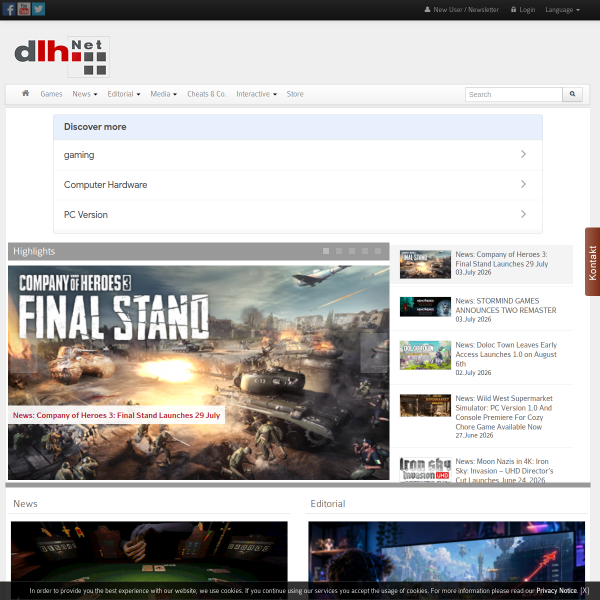
Task: Open the Editorial section gaming monitor image
Action: coord(447,551)
